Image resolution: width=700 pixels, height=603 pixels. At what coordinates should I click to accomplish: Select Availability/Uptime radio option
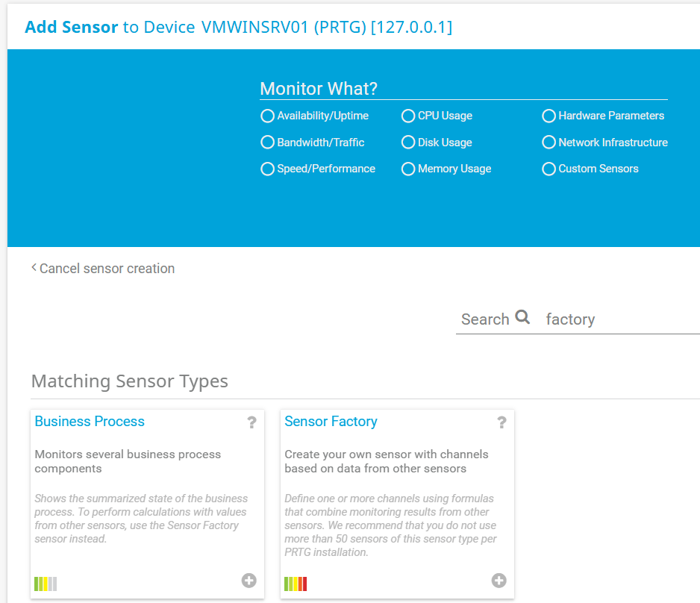(267, 116)
